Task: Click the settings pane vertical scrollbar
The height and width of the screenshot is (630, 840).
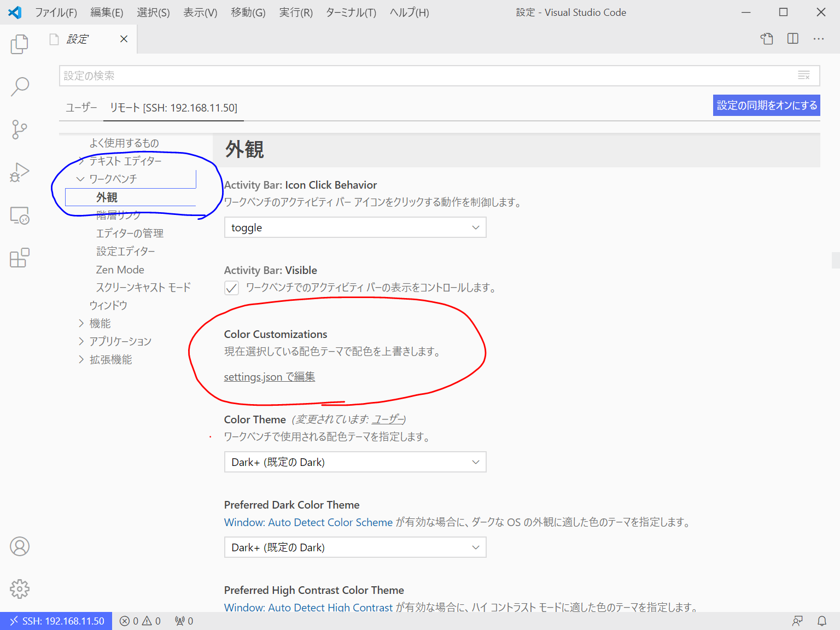Action: point(836,260)
